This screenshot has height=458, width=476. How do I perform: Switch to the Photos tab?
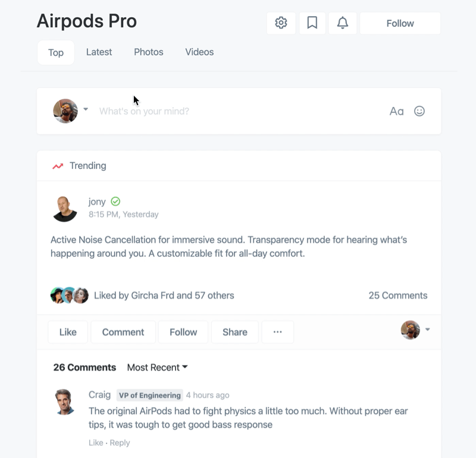(148, 52)
